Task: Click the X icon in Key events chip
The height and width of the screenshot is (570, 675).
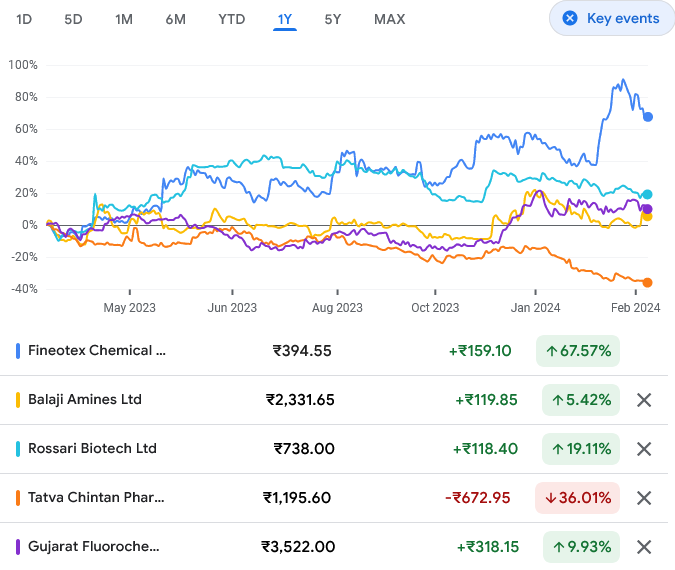Action: pyautogui.click(x=570, y=18)
